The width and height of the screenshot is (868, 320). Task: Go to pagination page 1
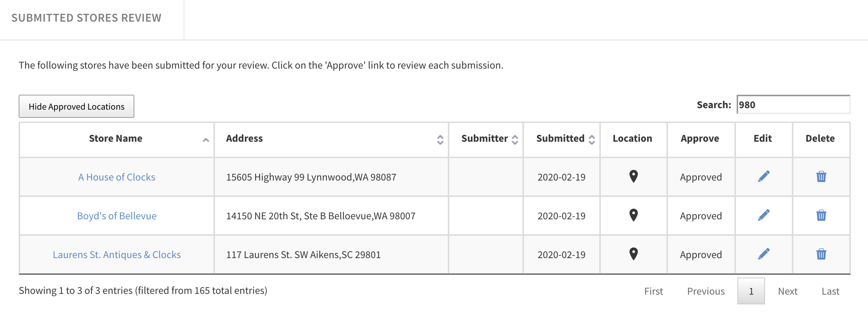coord(751,291)
